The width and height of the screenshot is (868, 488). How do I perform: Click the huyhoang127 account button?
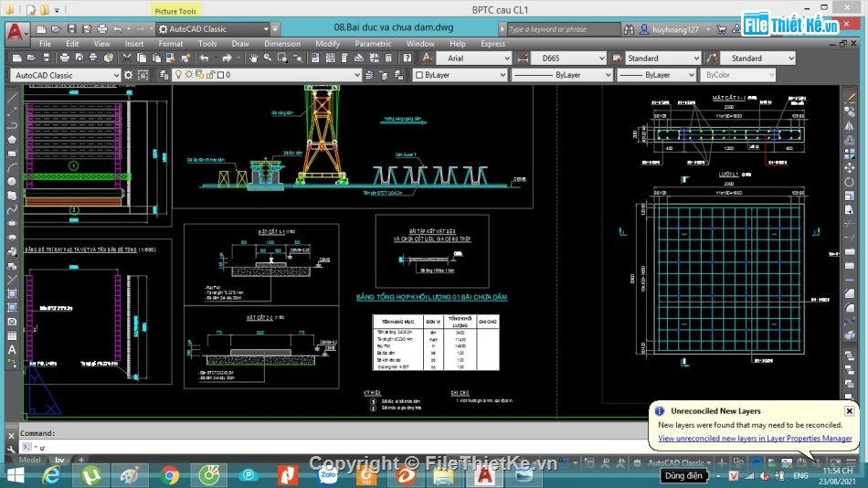click(675, 29)
